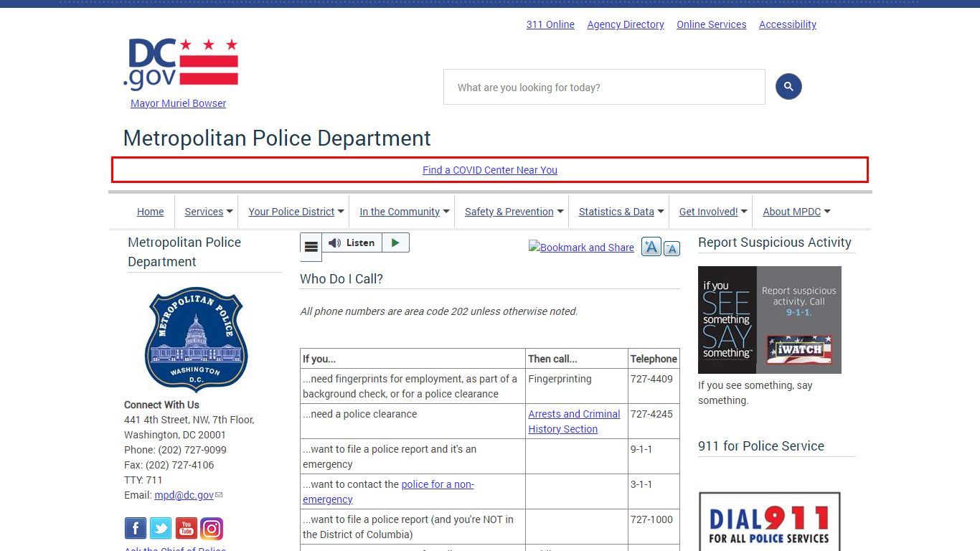
Task: Click the Phone: (202) 727-9099 text
Action: 175,450
